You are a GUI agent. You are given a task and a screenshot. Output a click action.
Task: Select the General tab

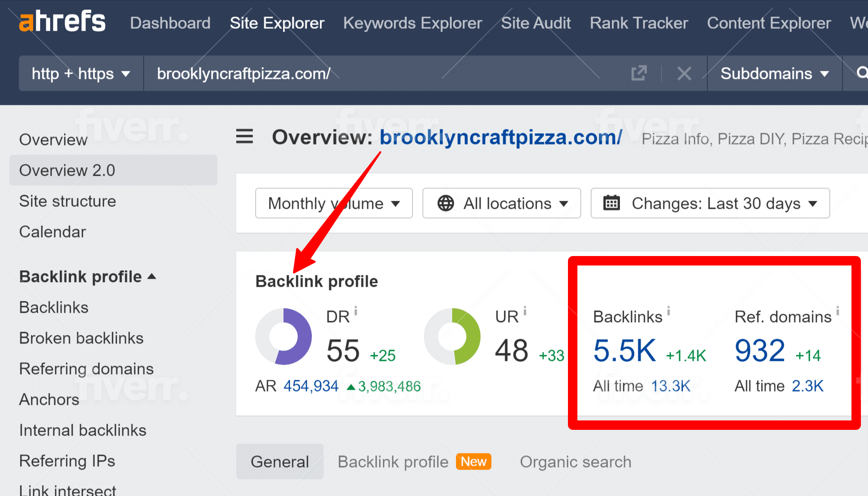point(280,462)
